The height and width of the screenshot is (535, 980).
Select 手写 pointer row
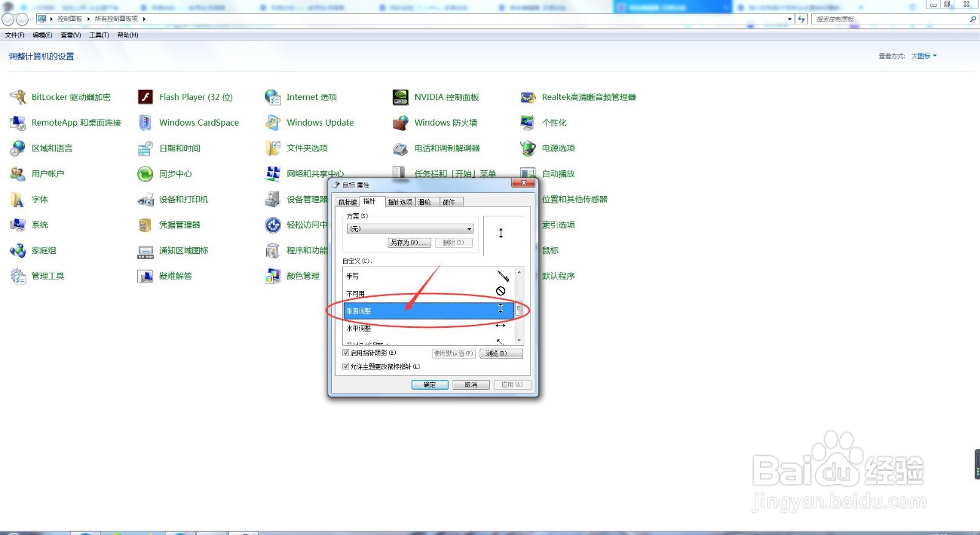click(x=429, y=276)
